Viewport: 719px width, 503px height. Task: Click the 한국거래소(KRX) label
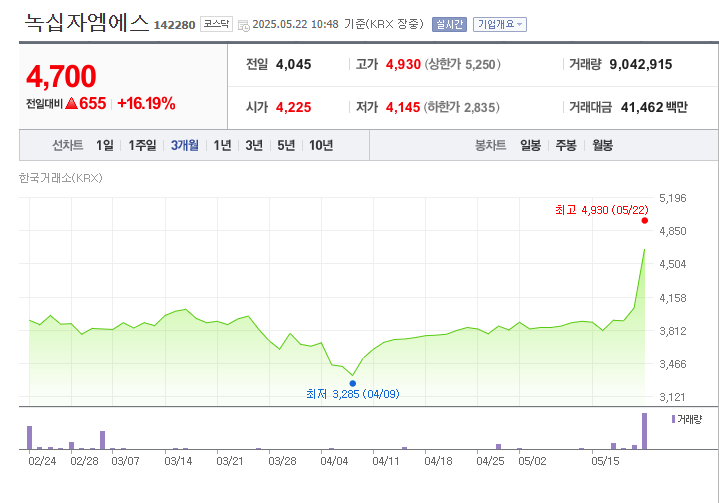[x=61, y=178]
